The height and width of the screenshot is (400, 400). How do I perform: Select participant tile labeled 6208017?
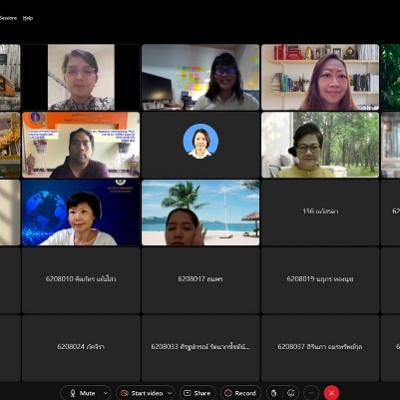(x=201, y=280)
